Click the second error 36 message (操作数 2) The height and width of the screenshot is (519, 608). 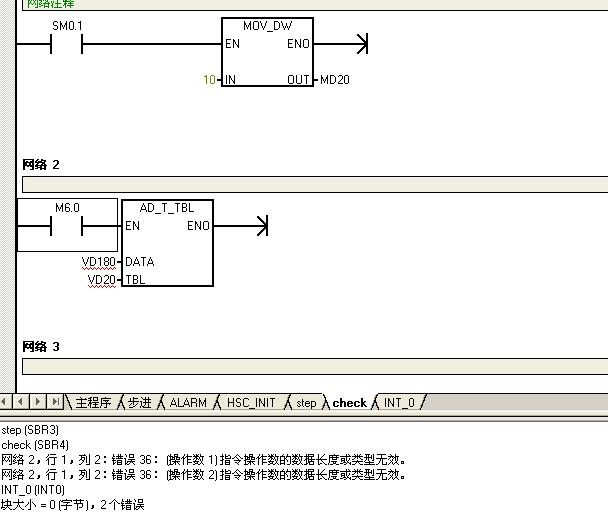click(x=204, y=475)
